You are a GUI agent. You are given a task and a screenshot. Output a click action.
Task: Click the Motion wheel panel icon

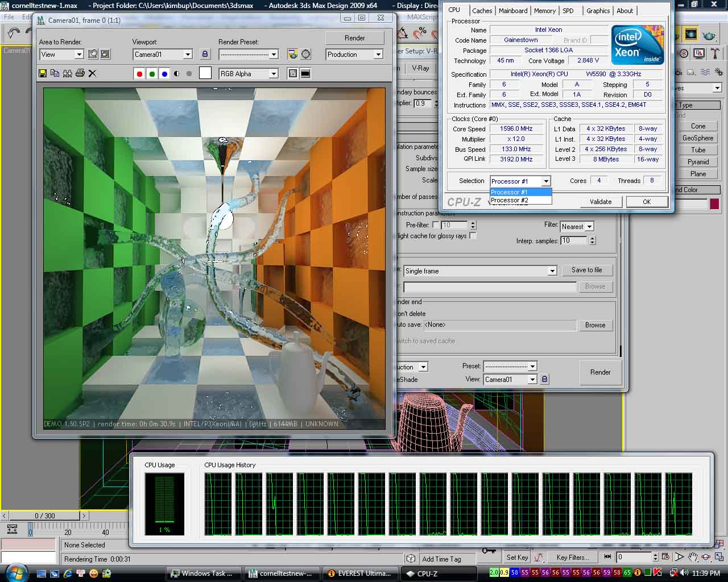click(x=684, y=54)
